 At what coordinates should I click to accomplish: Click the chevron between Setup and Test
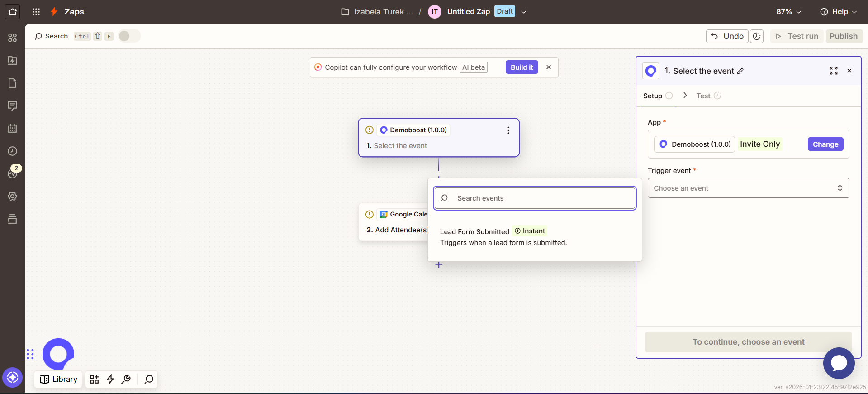(x=685, y=95)
